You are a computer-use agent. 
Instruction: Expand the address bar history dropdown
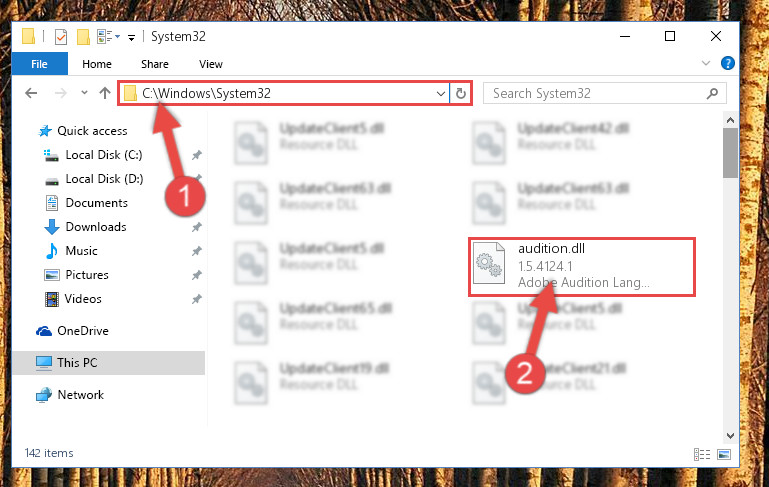coord(440,93)
